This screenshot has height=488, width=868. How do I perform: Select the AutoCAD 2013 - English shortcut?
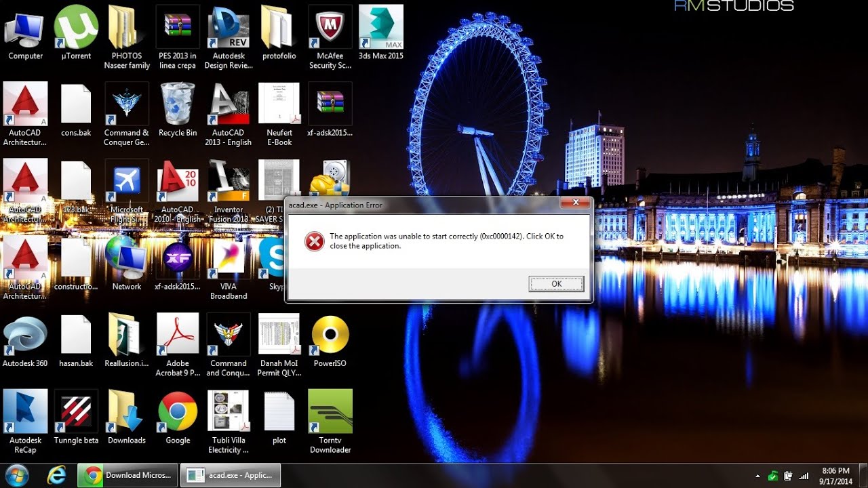point(229,115)
